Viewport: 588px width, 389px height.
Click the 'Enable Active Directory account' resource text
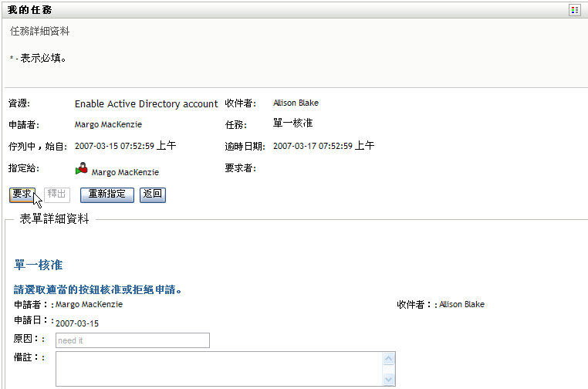tap(147, 103)
